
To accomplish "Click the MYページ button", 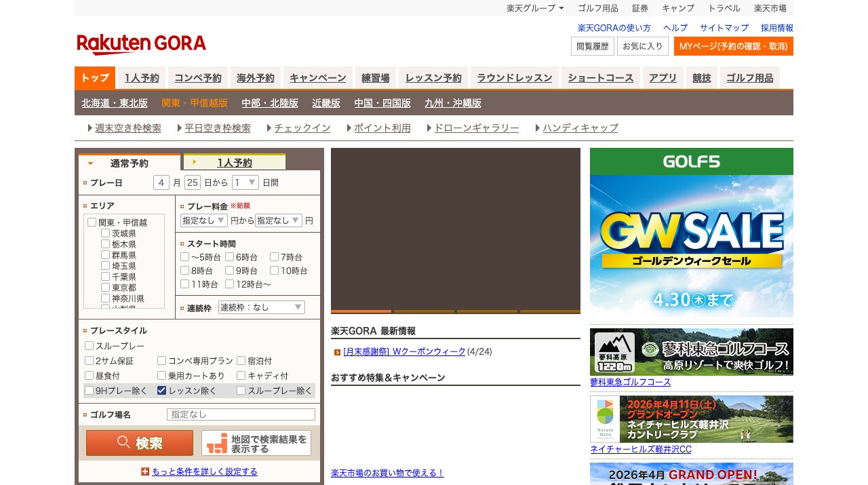I will [733, 46].
